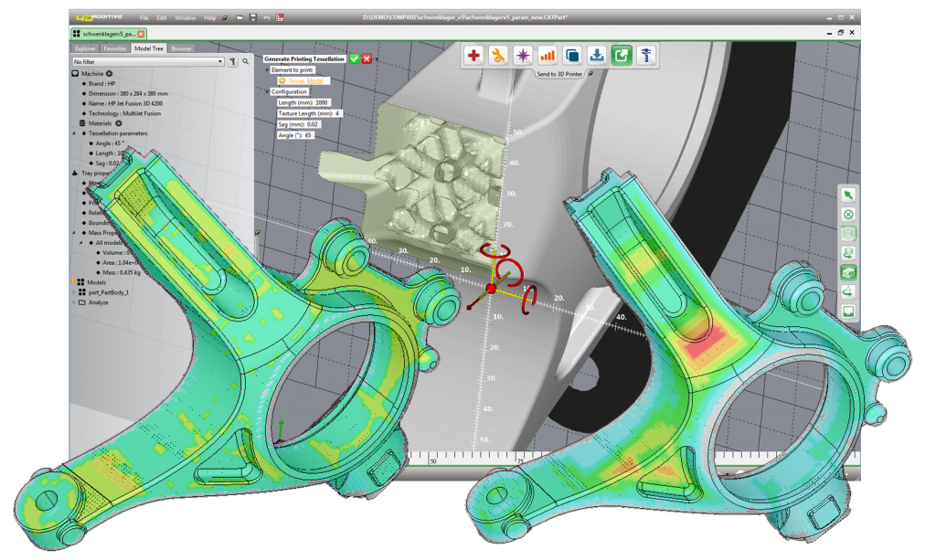
Task: Collapse the Element to print section
Action: pyautogui.click(x=267, y=70)
